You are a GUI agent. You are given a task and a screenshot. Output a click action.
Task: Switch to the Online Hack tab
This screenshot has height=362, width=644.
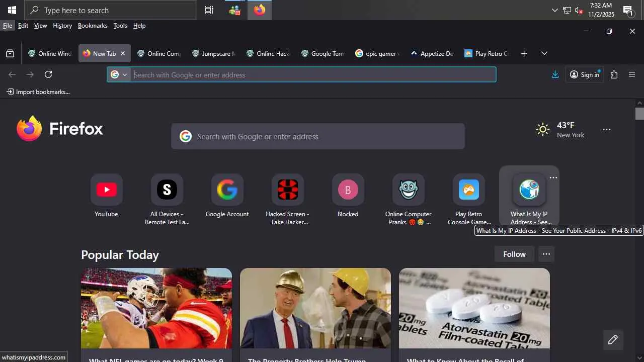click(x=269, y=53)
